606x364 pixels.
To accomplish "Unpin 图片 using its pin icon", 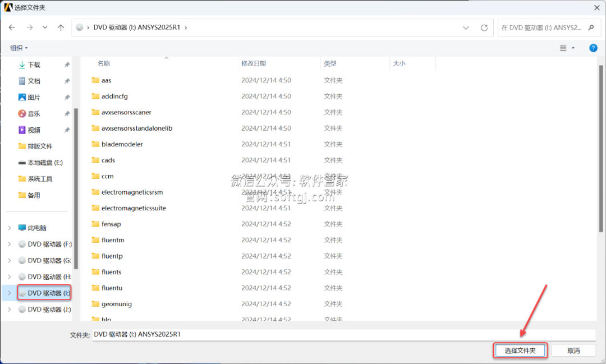I will [x=67, y=98].
